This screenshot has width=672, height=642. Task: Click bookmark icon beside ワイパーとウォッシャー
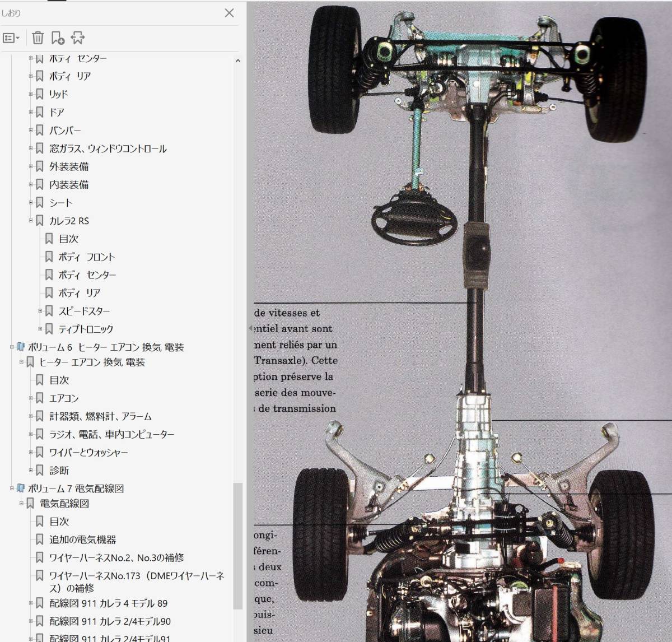(40, 452)
